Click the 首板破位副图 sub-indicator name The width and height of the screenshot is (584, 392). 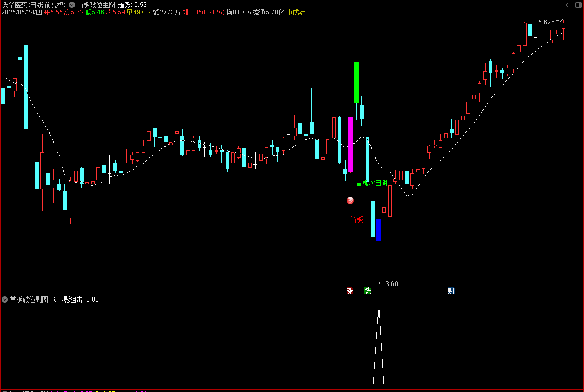(29, 299)
